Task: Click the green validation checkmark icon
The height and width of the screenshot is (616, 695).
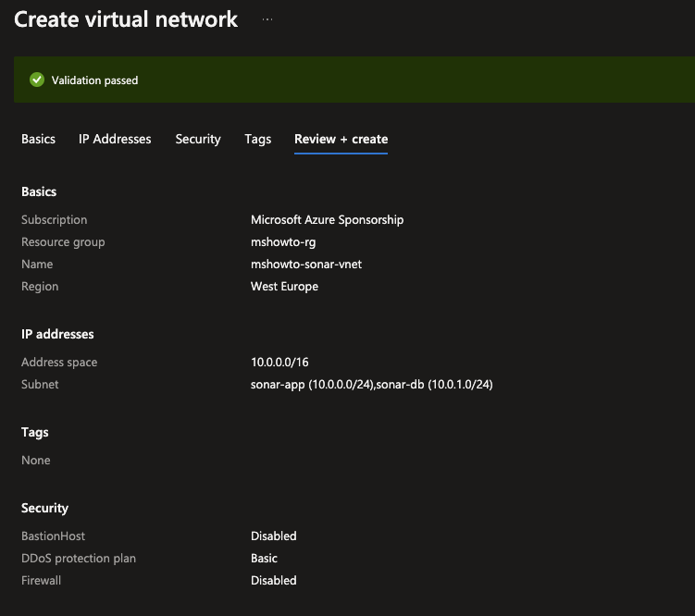Action: point(37,80)
